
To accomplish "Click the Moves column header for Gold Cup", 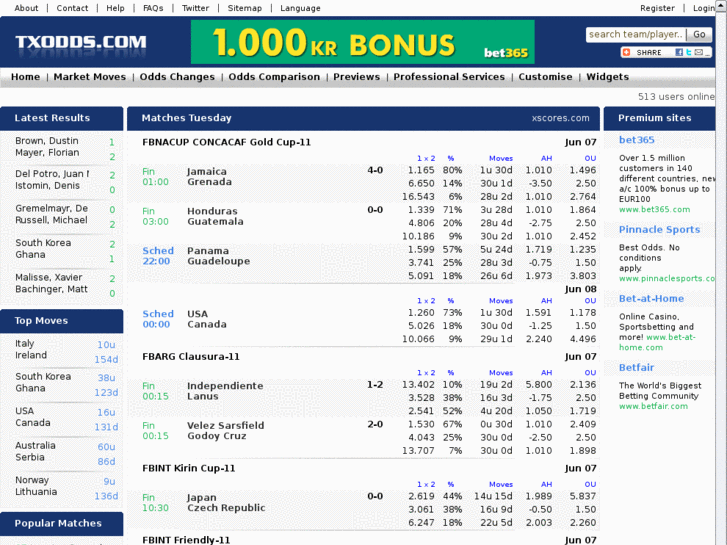I will [501, 158].
